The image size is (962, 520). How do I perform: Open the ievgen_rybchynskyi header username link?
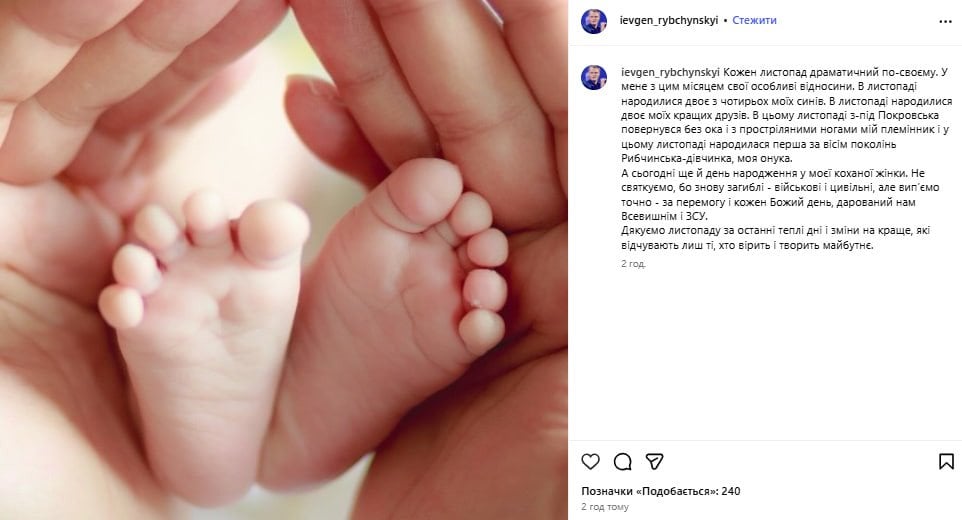point(669,20)
